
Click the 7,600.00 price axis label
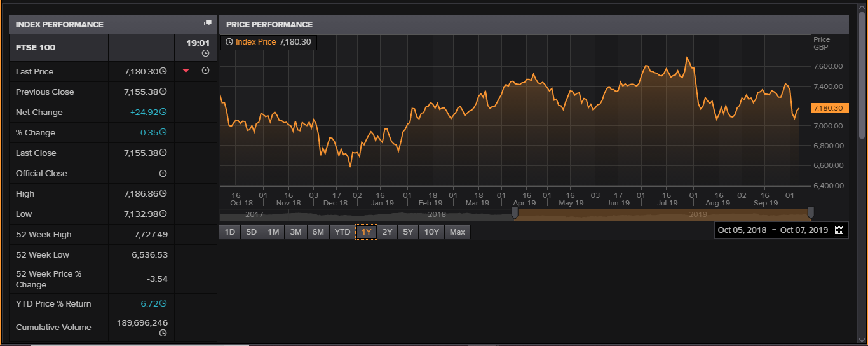[829, 66]
